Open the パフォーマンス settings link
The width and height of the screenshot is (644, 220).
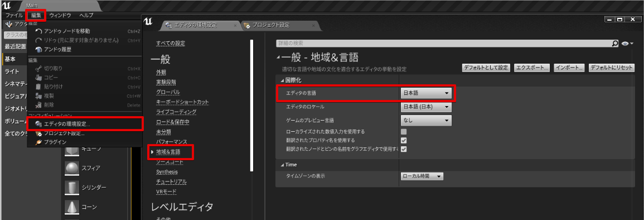[172, 141]
